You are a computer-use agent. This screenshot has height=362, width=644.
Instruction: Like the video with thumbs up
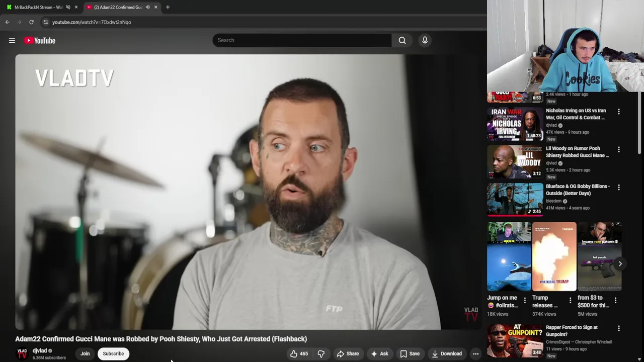299,353
